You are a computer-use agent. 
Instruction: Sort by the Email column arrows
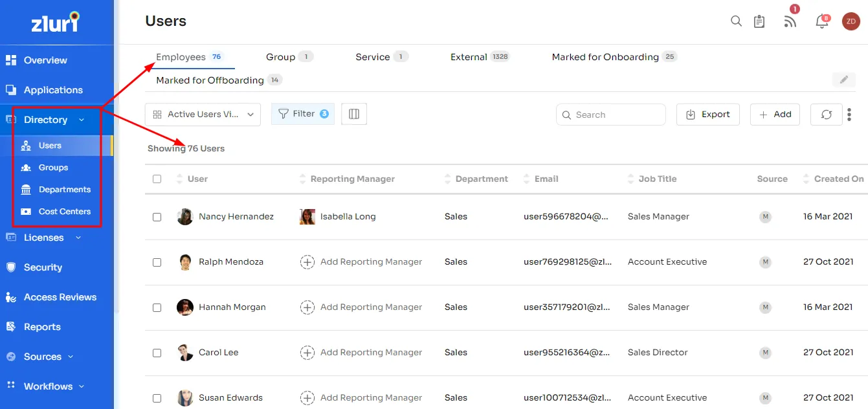tap(527, 179)
